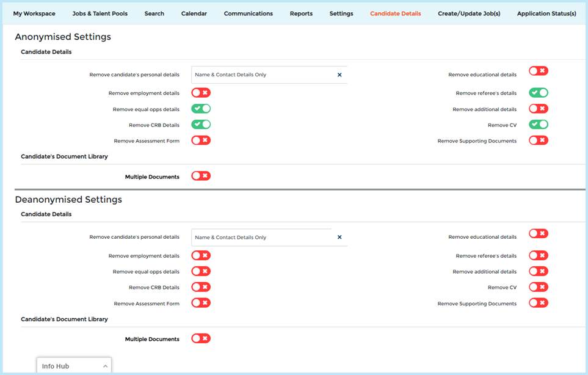588x375 pixels.
Task: Switch to the Candidate Details tab
Action: pos(396,13)
